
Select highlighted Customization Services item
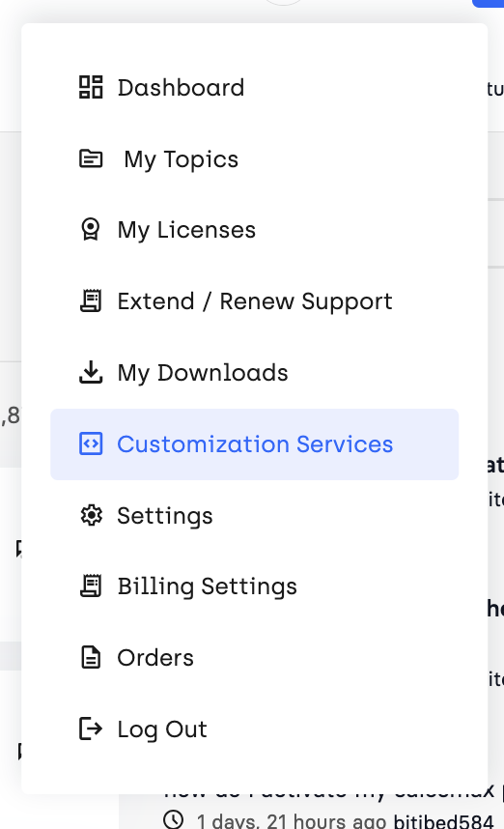255,444
